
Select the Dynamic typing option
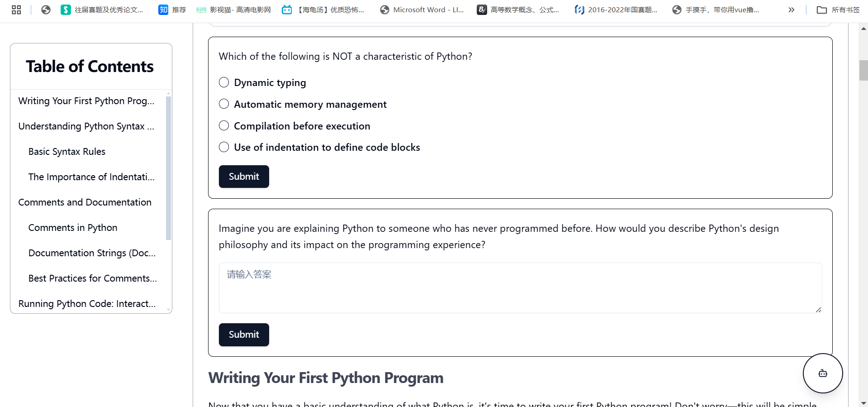click(x=224, y=82)
